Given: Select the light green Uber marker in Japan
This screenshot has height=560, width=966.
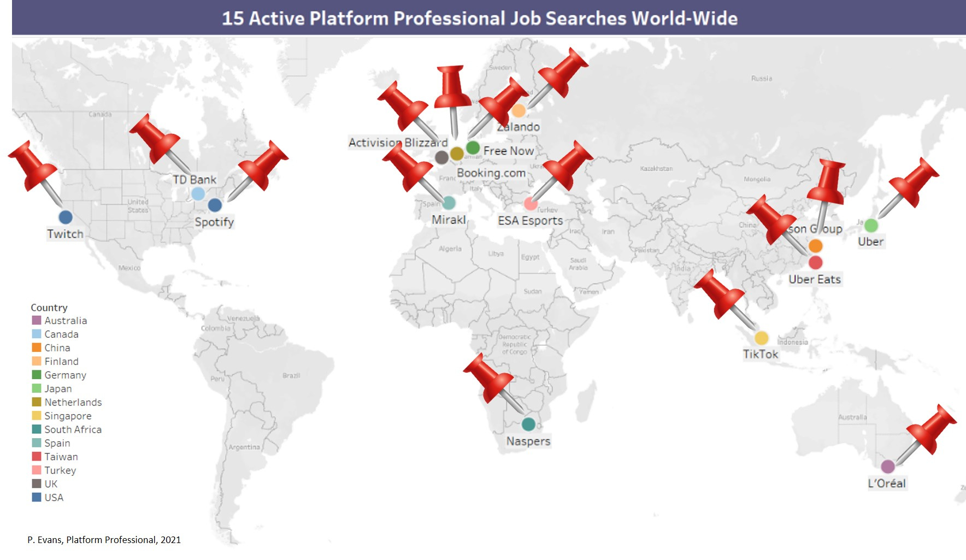Looking at the screenshot, I should [x=871, y=225].
